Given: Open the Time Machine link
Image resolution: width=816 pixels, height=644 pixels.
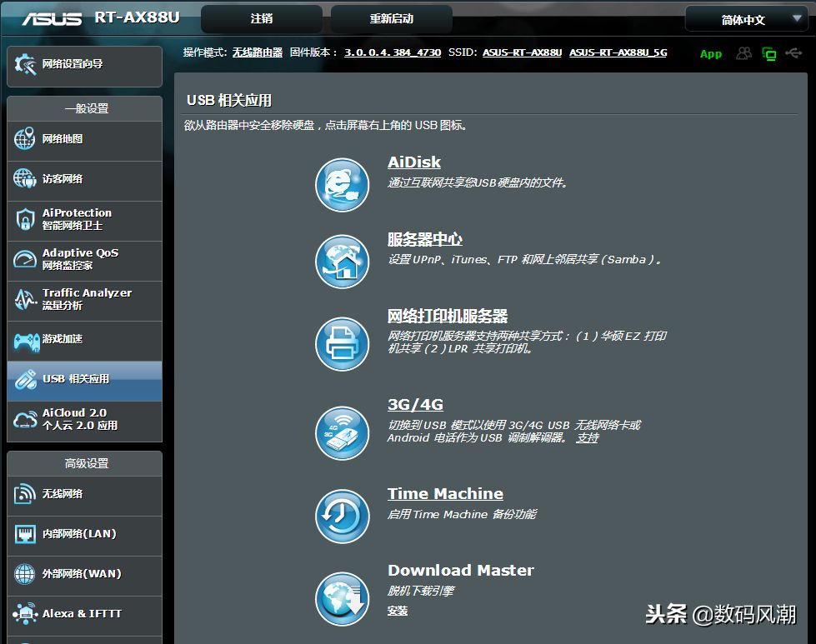Looking at the screenshot, I should (x=445, y=494).
